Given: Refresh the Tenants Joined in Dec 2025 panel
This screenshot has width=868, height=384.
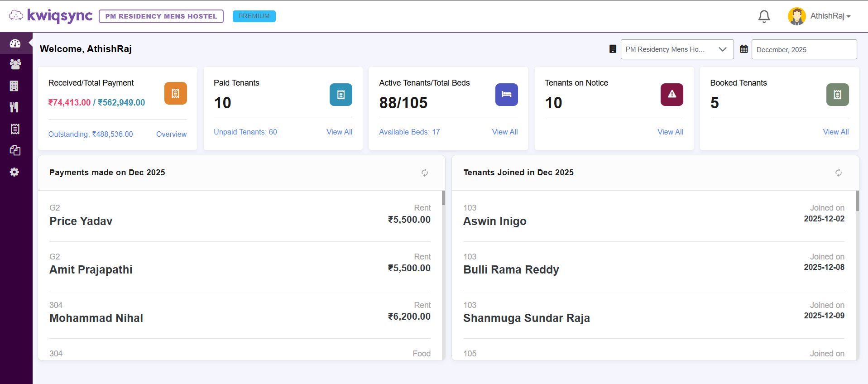Looking at the screenshot, I should tap(838, 173).
